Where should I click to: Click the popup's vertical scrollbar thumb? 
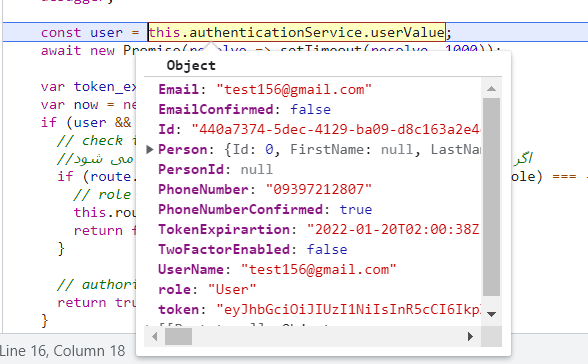(491, 197)
